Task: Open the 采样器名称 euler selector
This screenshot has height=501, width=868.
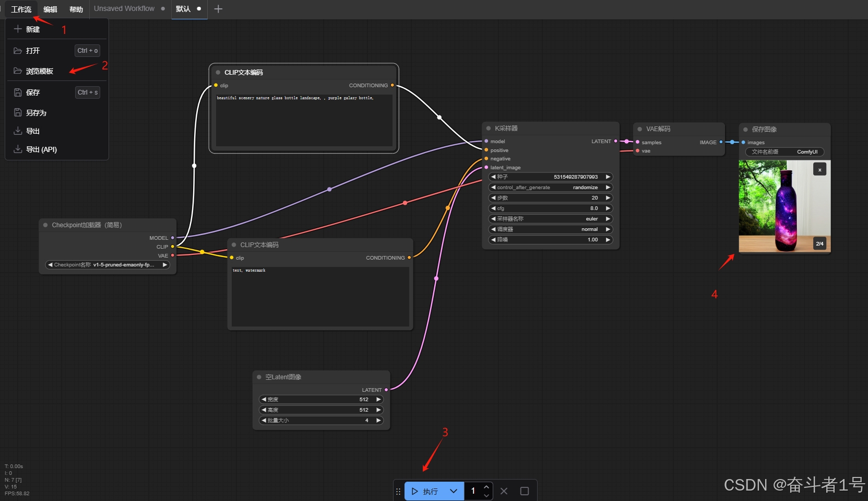Action: point(550,219)
